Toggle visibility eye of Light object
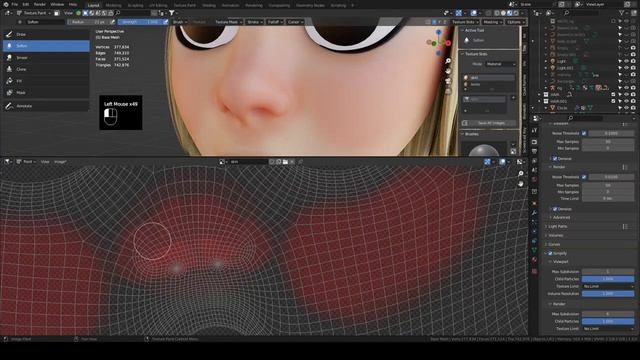 tap(627, 61)
